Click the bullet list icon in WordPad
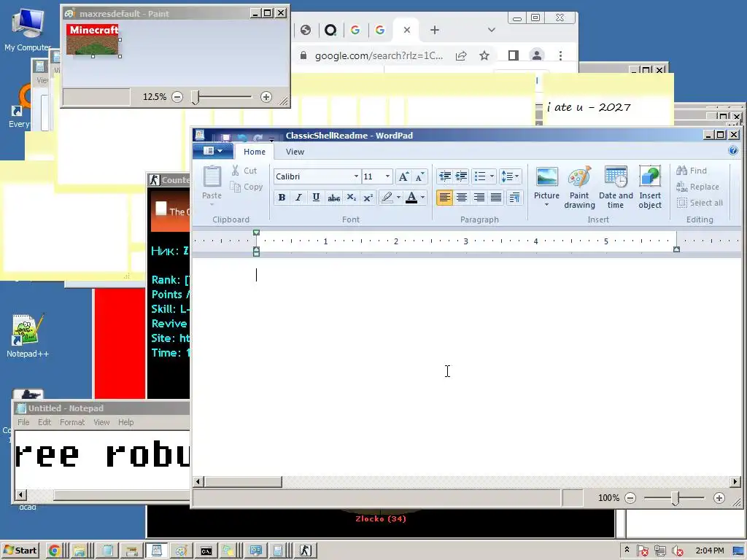The image size is (747, 560). click(480, 176)
